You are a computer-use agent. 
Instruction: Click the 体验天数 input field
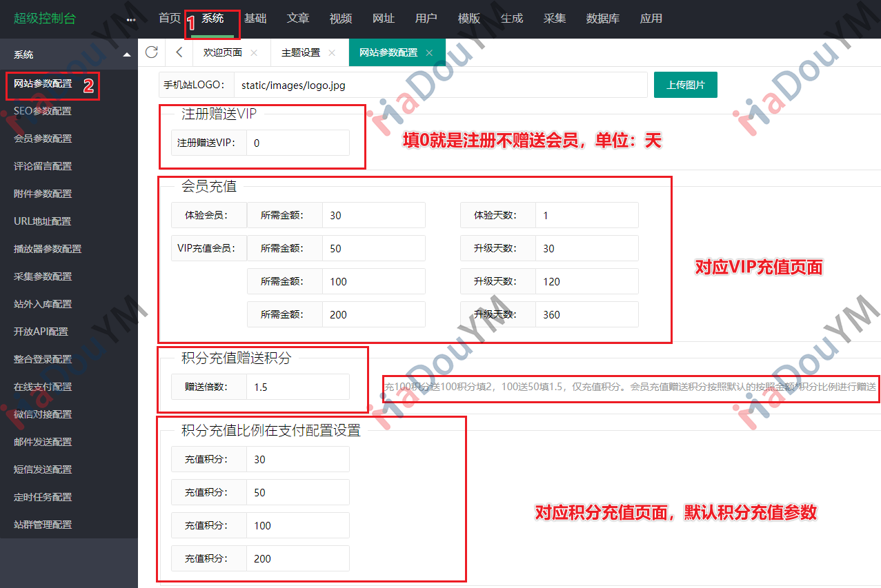pyautogui.click(x=586, y=215)
